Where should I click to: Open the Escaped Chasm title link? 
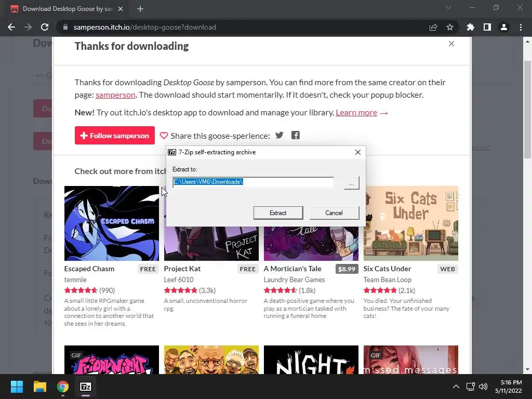click(x=89, y=269)
